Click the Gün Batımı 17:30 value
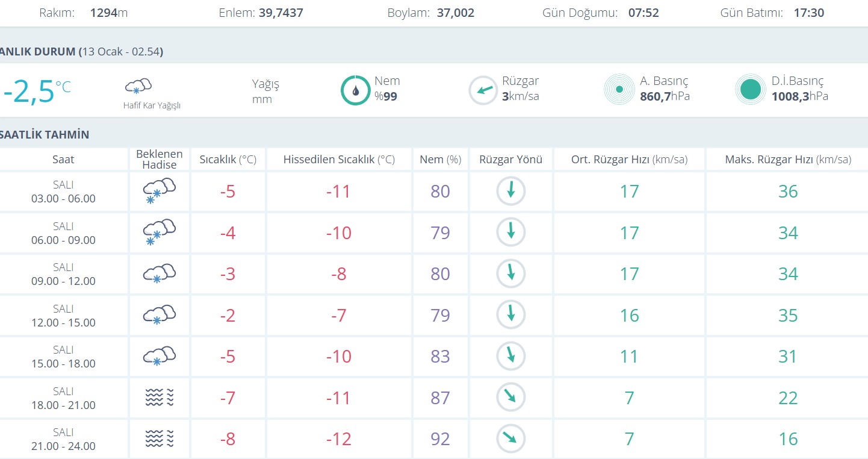The height and width of the screenshot is (459, 868). click(808, 13)
